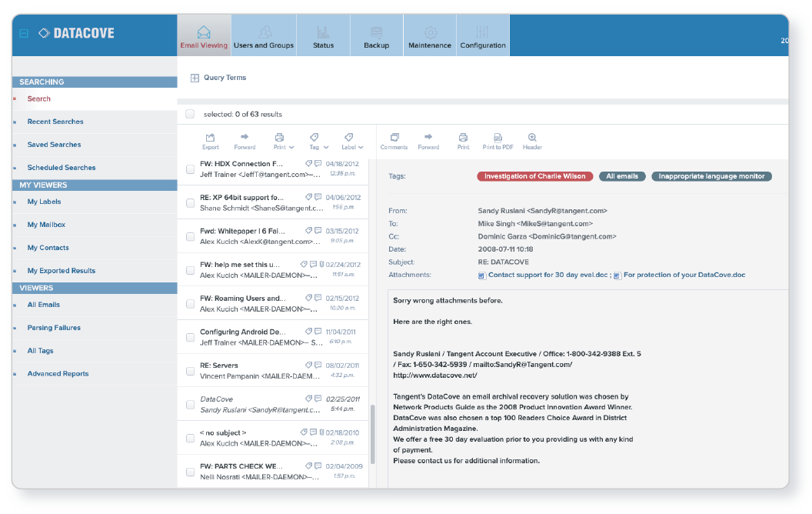The width and height of the screenshot is (812, 514).
Task: Click the Forward arrow above the results list
Action: (245, 137)
